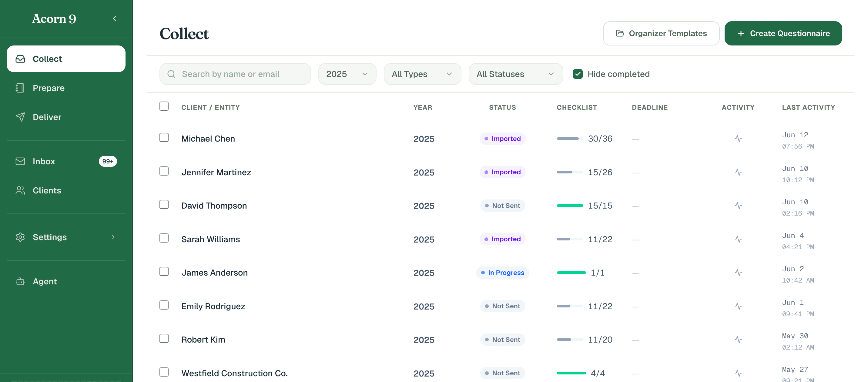This screenshot has width=868, height=382.
Task: Click the Agent robot icon
Action: (20, 281)
